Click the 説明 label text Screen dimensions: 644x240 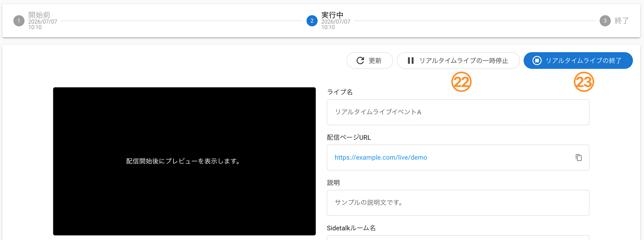coord(333,183)
